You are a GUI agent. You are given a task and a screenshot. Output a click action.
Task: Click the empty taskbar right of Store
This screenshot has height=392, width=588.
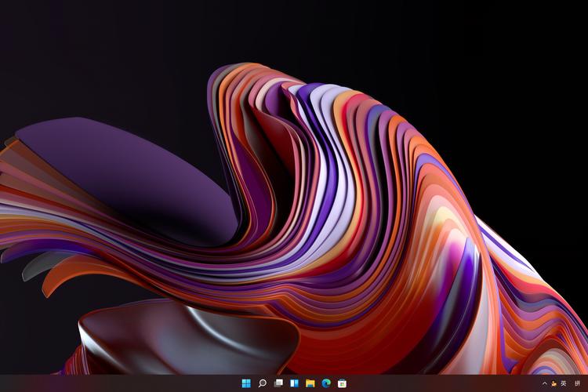[439, 383]
